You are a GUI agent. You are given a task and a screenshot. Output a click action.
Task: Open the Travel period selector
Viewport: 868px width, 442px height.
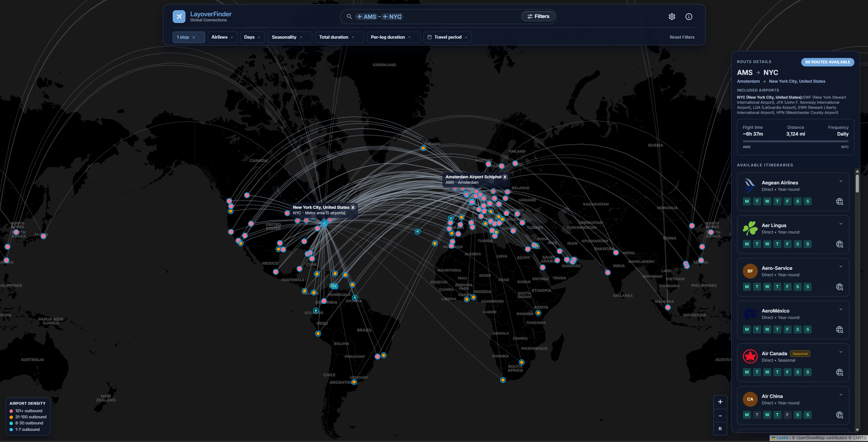(x=447, y=37)
